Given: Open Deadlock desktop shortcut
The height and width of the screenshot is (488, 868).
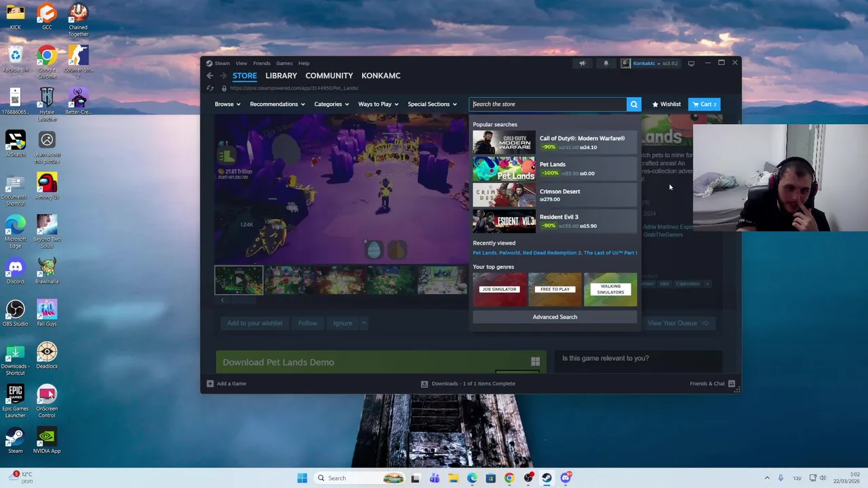Looking at the screenshot, I should point(47,356).
